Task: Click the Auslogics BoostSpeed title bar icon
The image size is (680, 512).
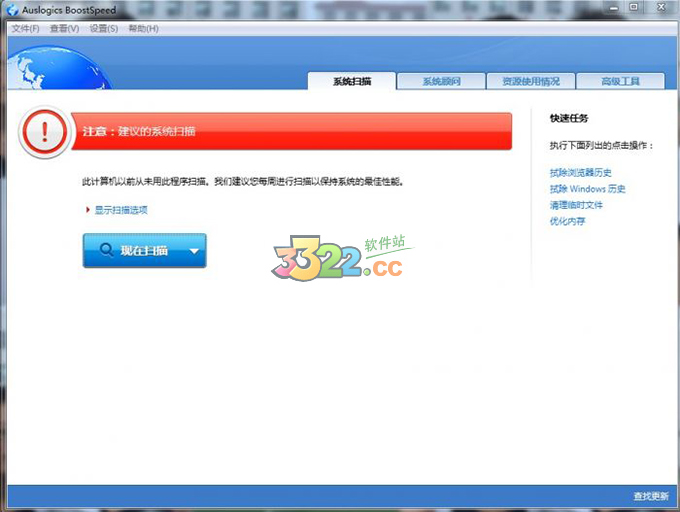Action: pos(13,10)
